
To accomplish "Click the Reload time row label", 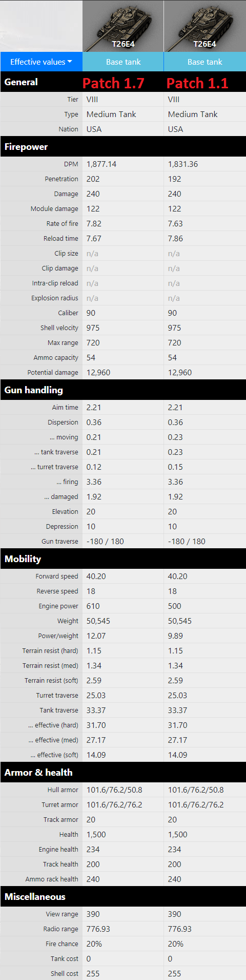I will pyautogui.click(x=61, y=239).
